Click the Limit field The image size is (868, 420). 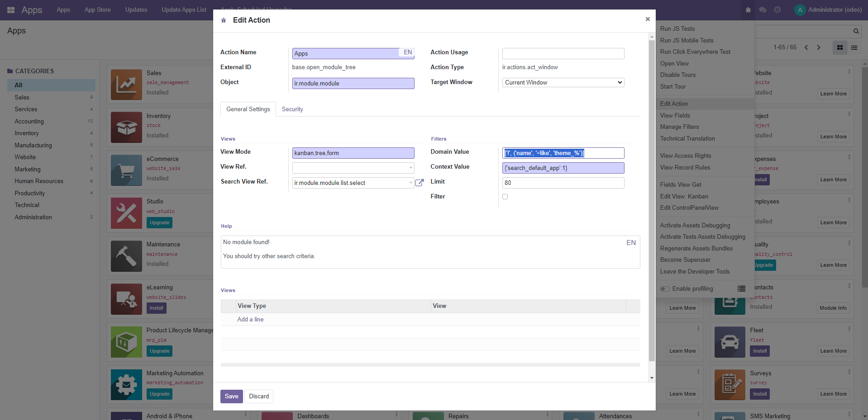[x=563, y=183]
